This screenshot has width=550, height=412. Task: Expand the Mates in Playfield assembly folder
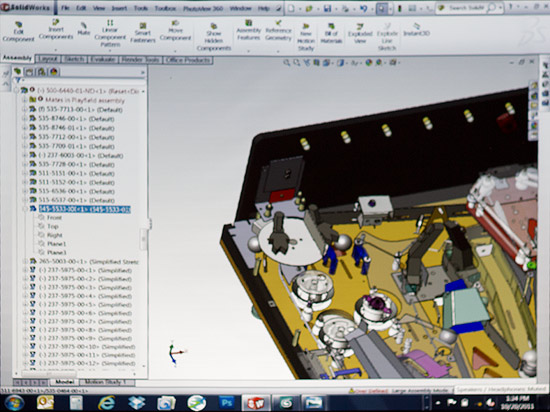[25, 100]
